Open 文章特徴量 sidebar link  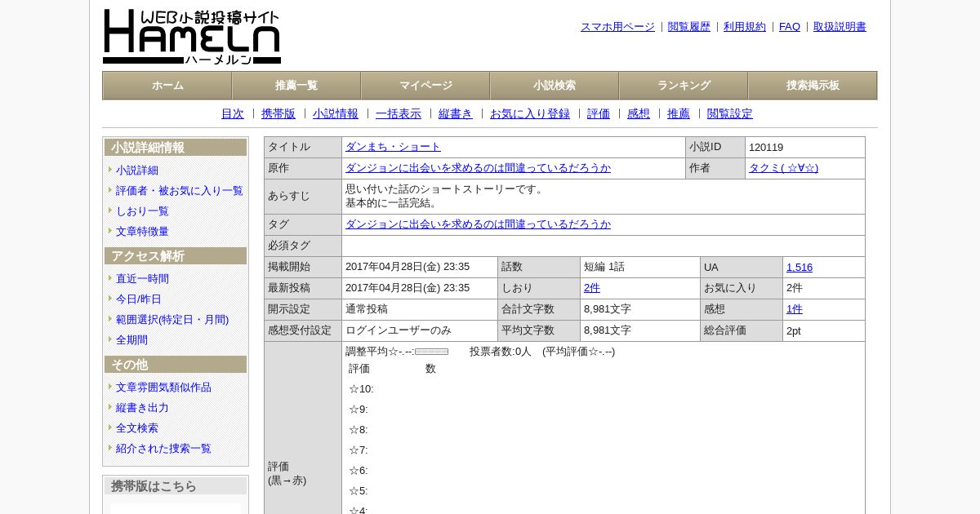(x=142, y=232)
